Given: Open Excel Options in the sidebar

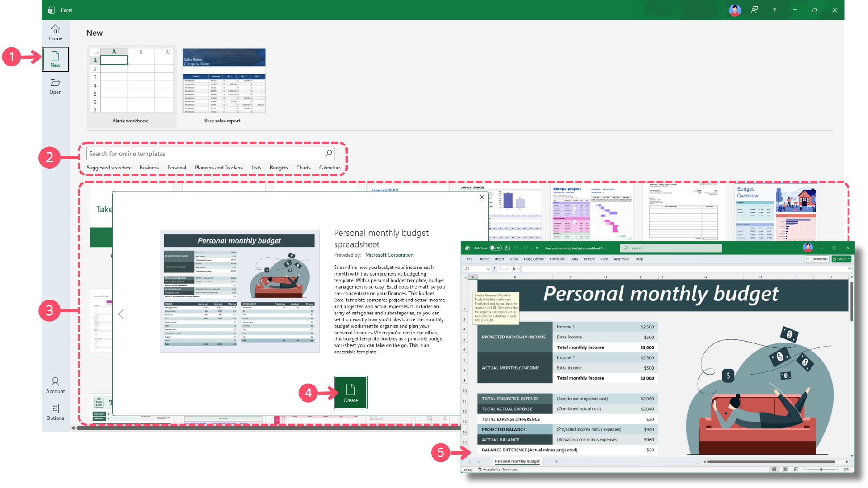Looking at the screenshot, I should (55, 412).
